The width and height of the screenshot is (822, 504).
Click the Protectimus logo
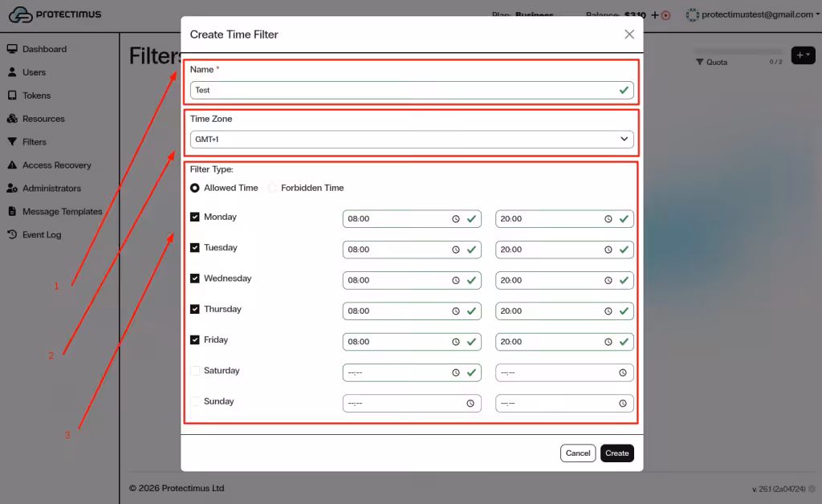pos(55,14)
